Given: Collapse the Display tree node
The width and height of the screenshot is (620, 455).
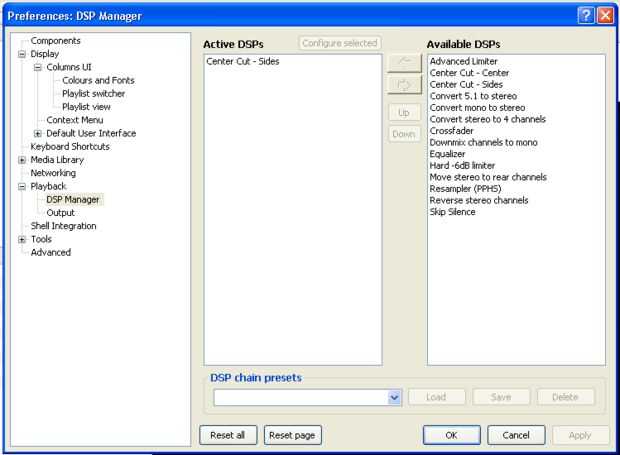Looking at the screenshot, I should (22, 54).
